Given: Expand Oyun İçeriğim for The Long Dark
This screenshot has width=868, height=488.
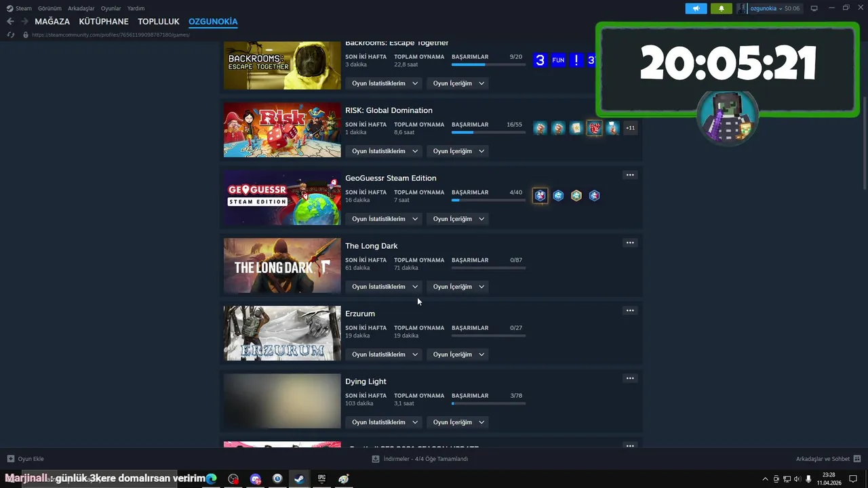Looking at the screenshot, I should click(x=458, y=287).
